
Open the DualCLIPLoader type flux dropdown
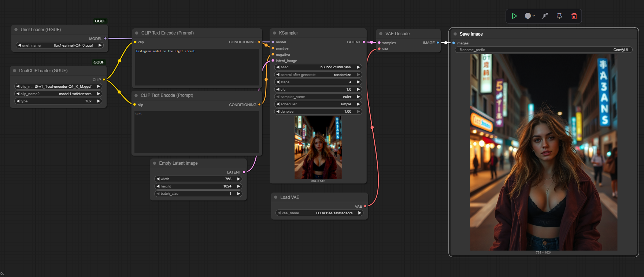tap(58, 101)
